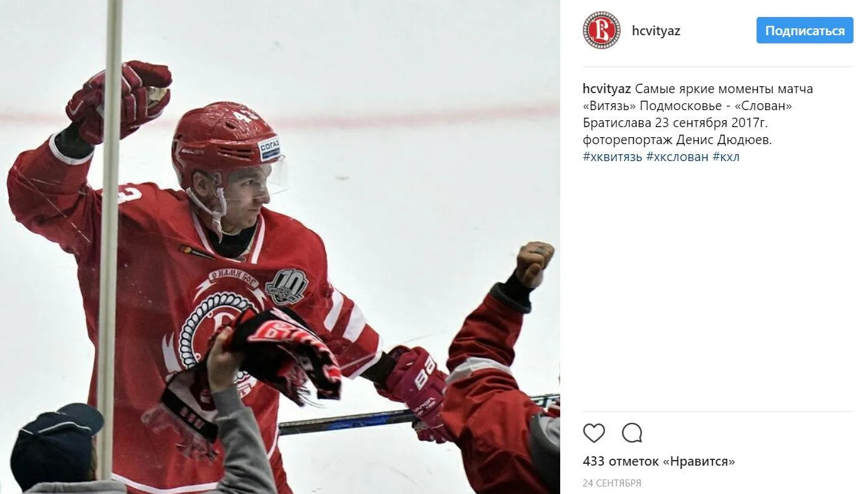The height and width of the screenshot is (494, 868).
Task: Open the bold hcvityaz name in caption
Action: point(607,89)
